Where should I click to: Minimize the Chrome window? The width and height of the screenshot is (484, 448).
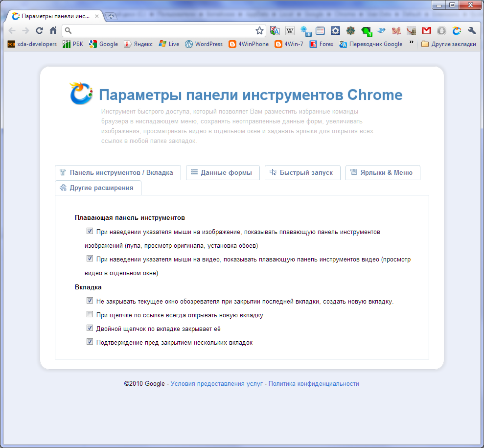pos(438,5)
